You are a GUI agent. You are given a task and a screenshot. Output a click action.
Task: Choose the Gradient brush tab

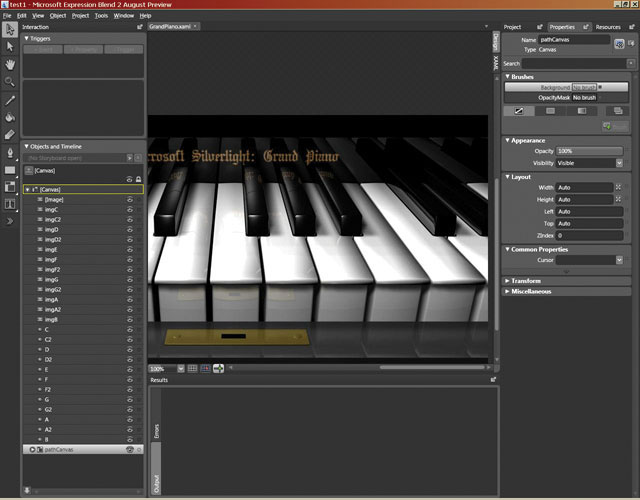[582, 111]
